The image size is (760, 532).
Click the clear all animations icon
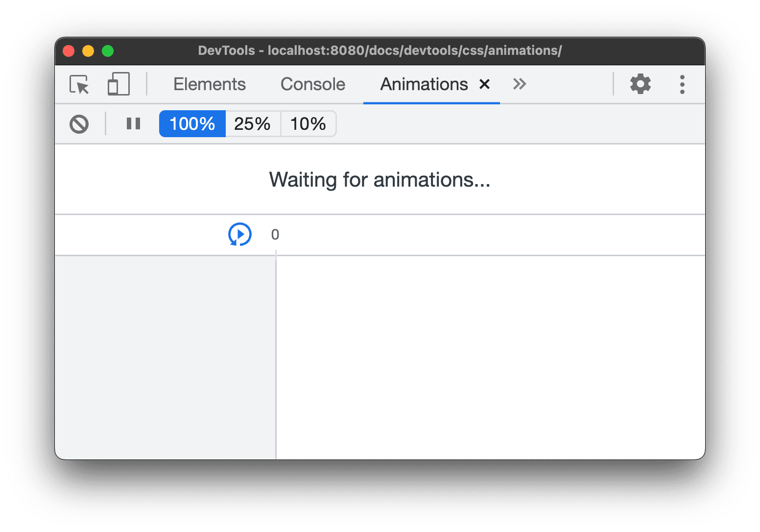click(x=79, y=123)
